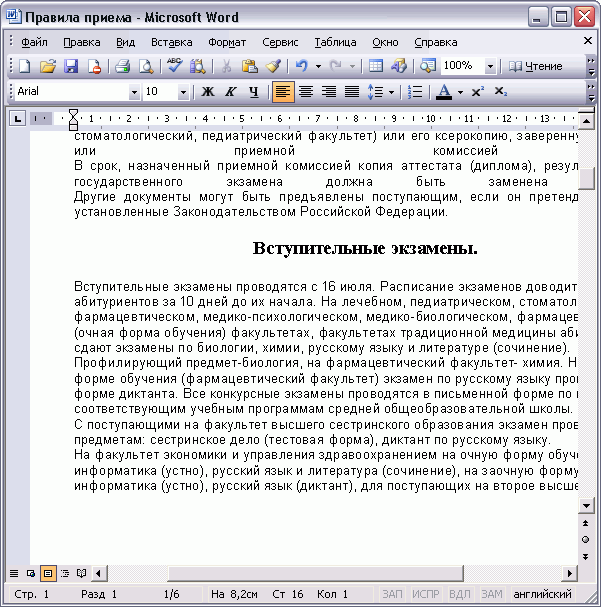Viewport: 601px width, 607px height.
Task: Insert a table using toolbar icon
Action: pos(375,66)
